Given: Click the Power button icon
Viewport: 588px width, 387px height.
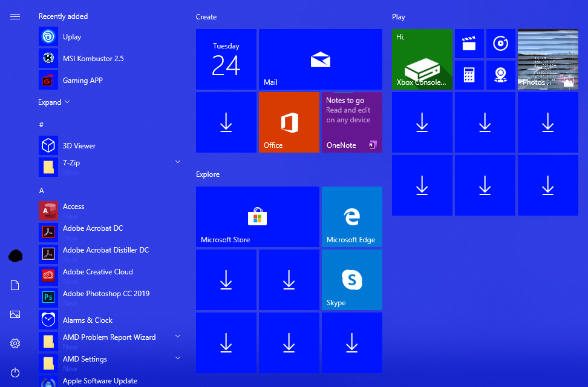Looking at the screenshot, I should (15, 372).
